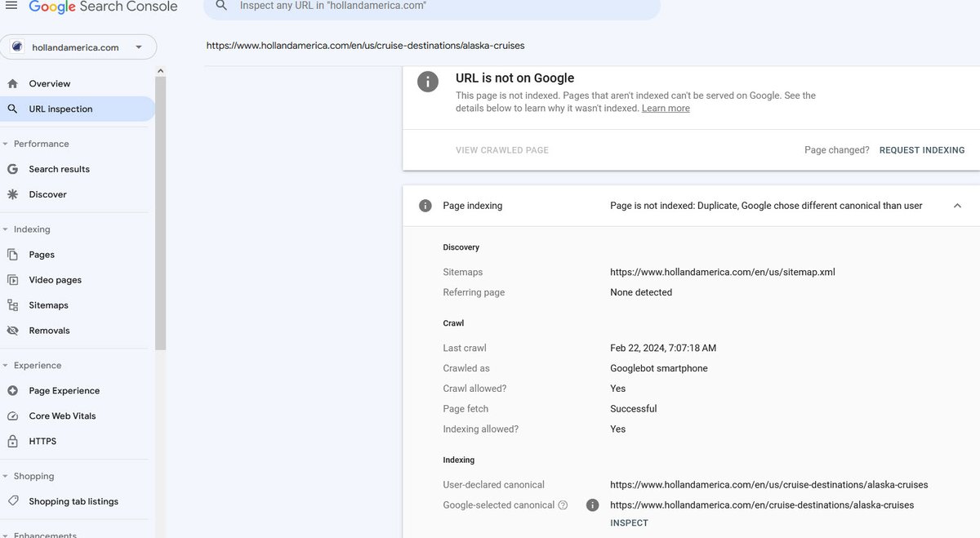Image resolution: width=980 pixels, height=538 pixels.
Task: Open Page Experience report
Action: 65,391
